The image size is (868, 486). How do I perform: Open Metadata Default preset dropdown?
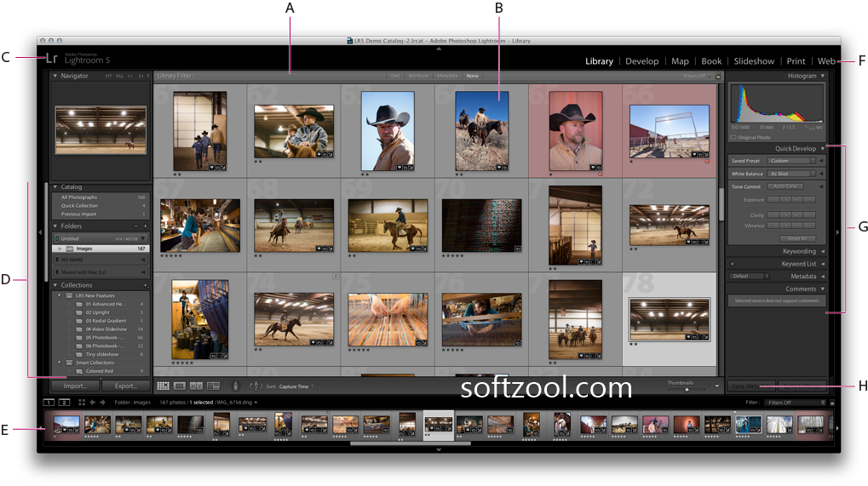click(749, 276)
